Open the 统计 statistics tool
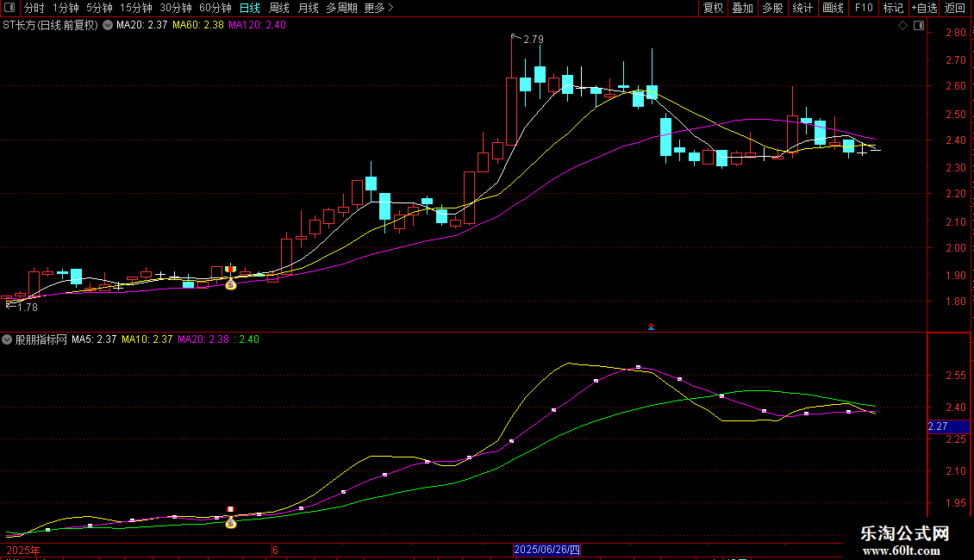Viewport: 974px width, 560px height. (x=802, y=8)
